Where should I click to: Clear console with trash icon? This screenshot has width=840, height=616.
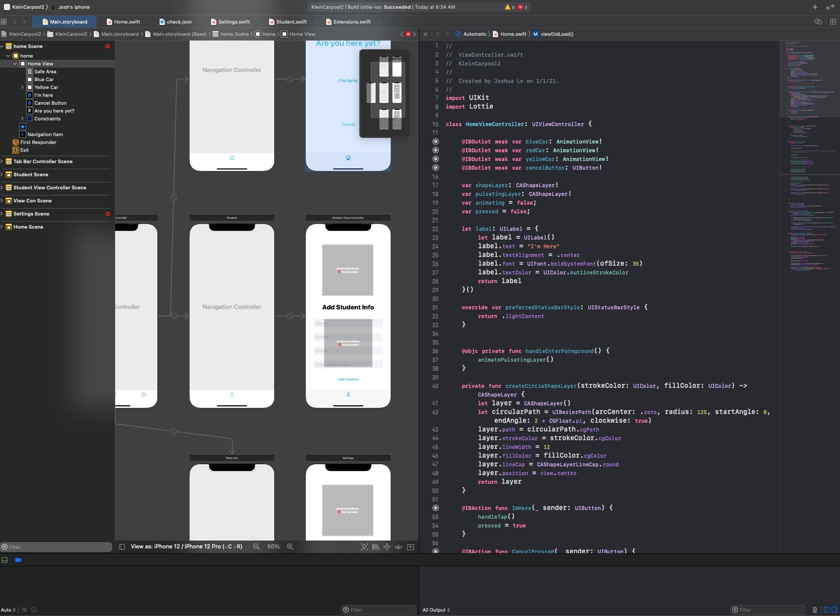click(815, 610)
